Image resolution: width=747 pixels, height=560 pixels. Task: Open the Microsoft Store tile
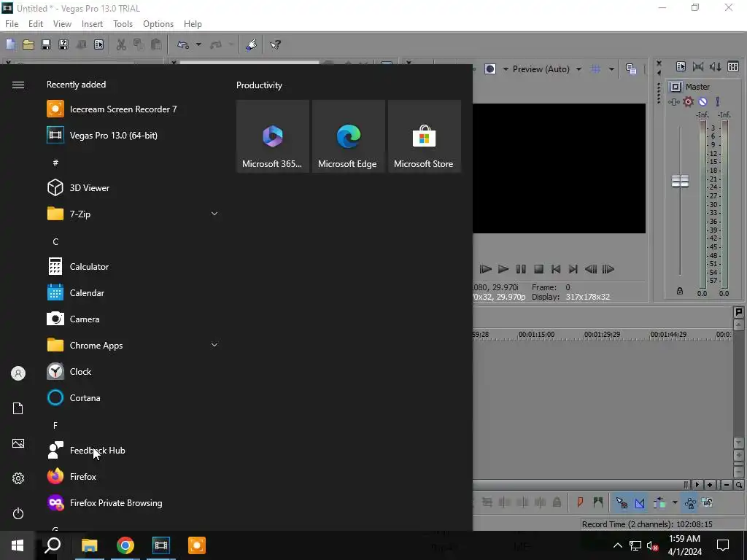(425, 136)
